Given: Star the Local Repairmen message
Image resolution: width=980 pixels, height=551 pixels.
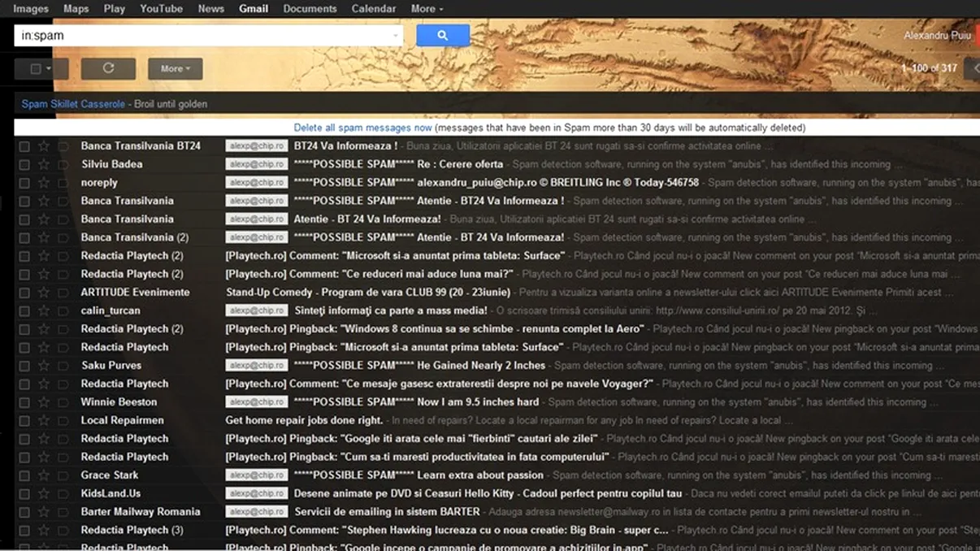Looking at the screenshot, I should coord(44,420).
